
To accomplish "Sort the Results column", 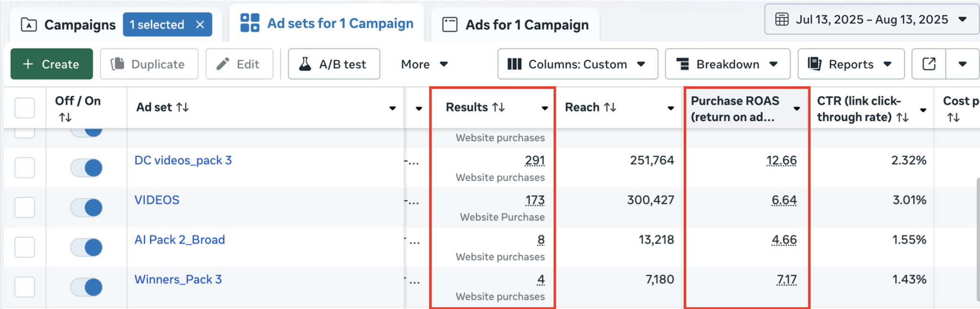I will (x=499, y=107).
